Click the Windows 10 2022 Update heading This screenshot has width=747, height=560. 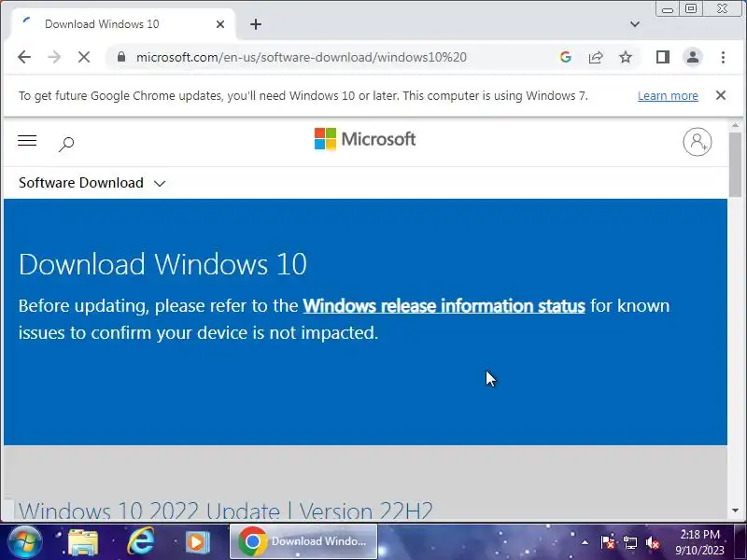click(226, 511)
